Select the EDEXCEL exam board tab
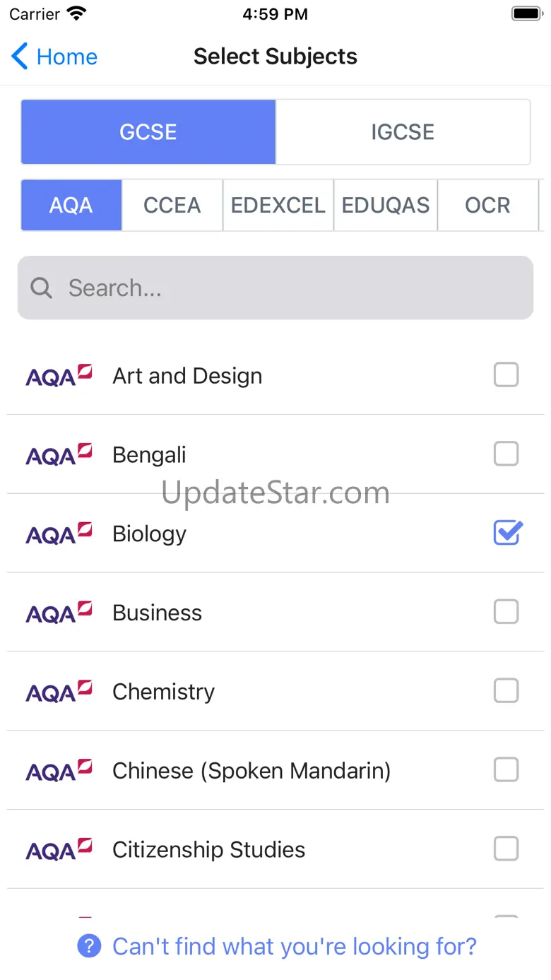 (278, 206)
